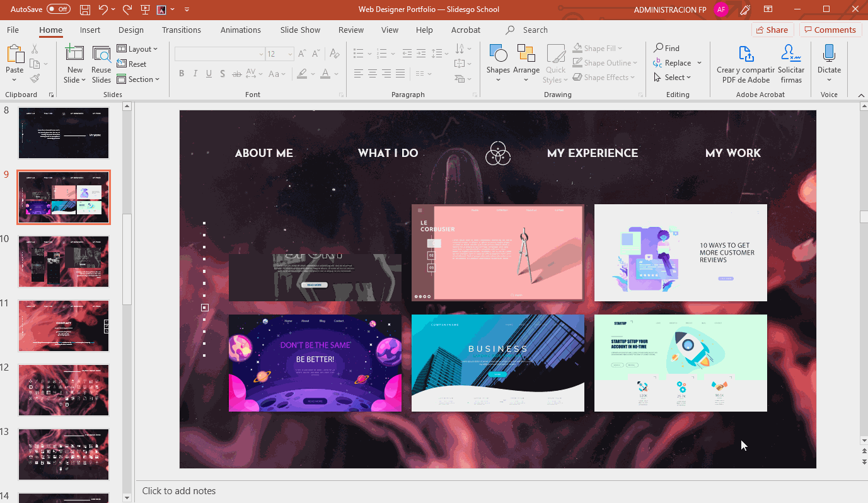Open the font size dropdown
The height and width of the screenshot is (503, 868).
pyautogui.click(x=289, y=54)
